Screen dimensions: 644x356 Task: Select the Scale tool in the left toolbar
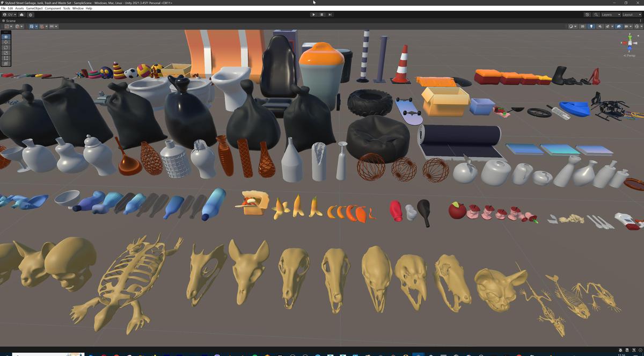click(x=5, y=53)
